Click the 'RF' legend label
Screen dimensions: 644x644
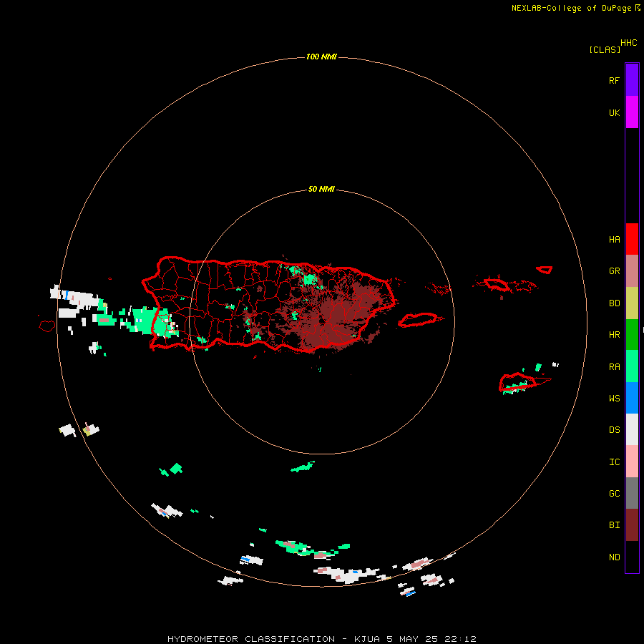tap(614, 80)
